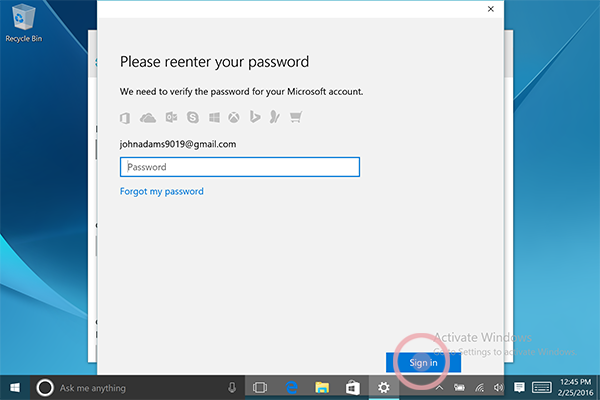Click the battery status tray icon
The image size is (600, 400).
point(459,388)
